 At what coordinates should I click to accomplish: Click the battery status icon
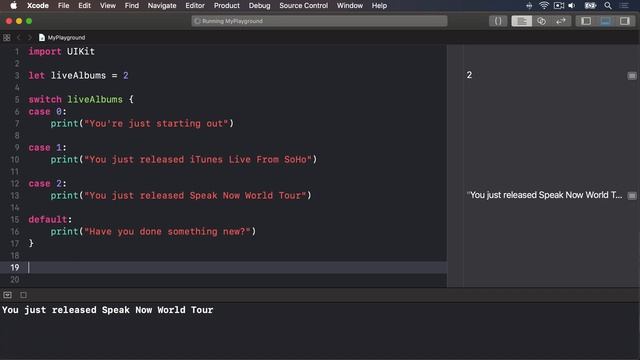[590, 5]
